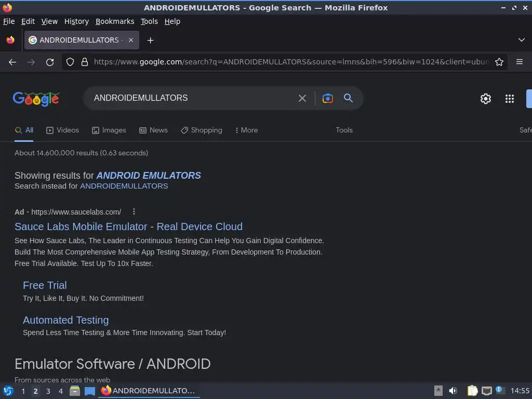Click the forward navigation arrow
Image resolution: width=532 pixels, height=399 pixels.
[31, 62]
